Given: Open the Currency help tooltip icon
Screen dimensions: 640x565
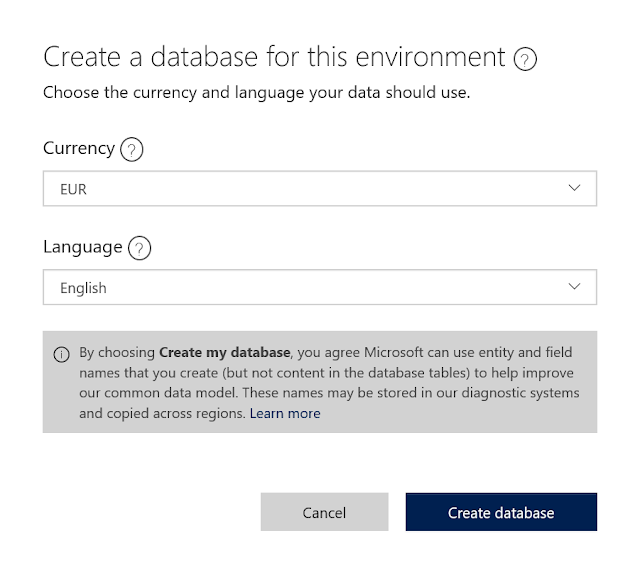Looking at the screenshot, I should [131, 150].
